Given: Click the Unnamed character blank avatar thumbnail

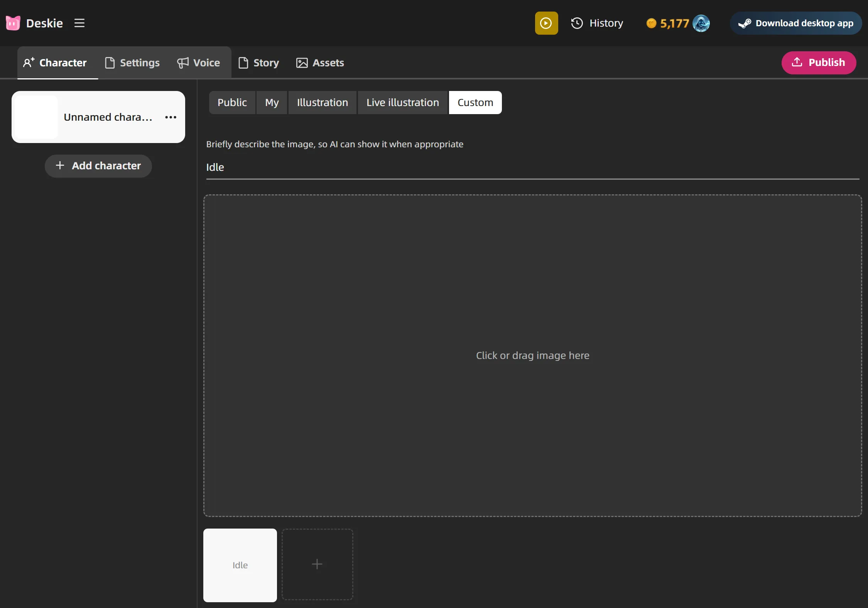Looking at the screenshot, I should [x=37, y=117].
